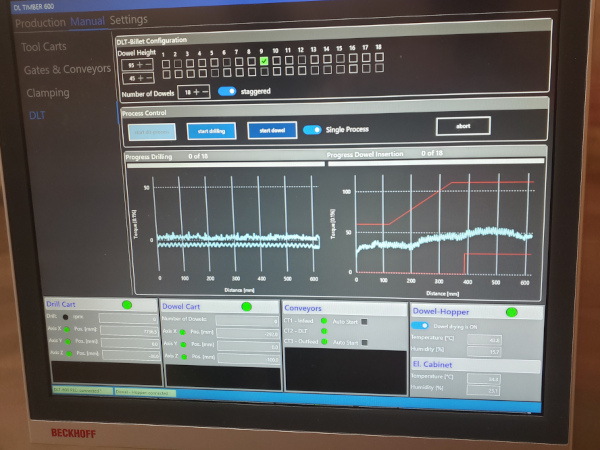
Task: Go to the Clamping page
Action: pos(48,93)
